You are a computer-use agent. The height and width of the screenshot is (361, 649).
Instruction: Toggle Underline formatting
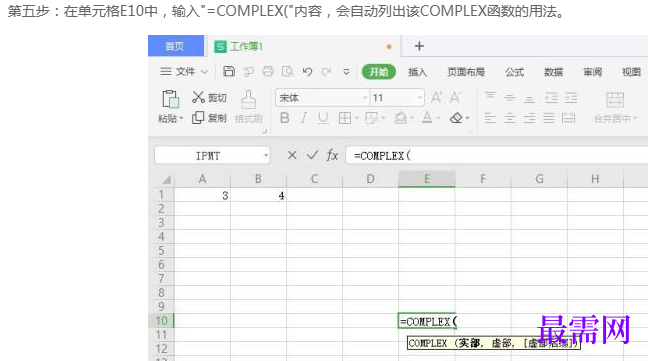pyautogui.click(x=323, y=118)
